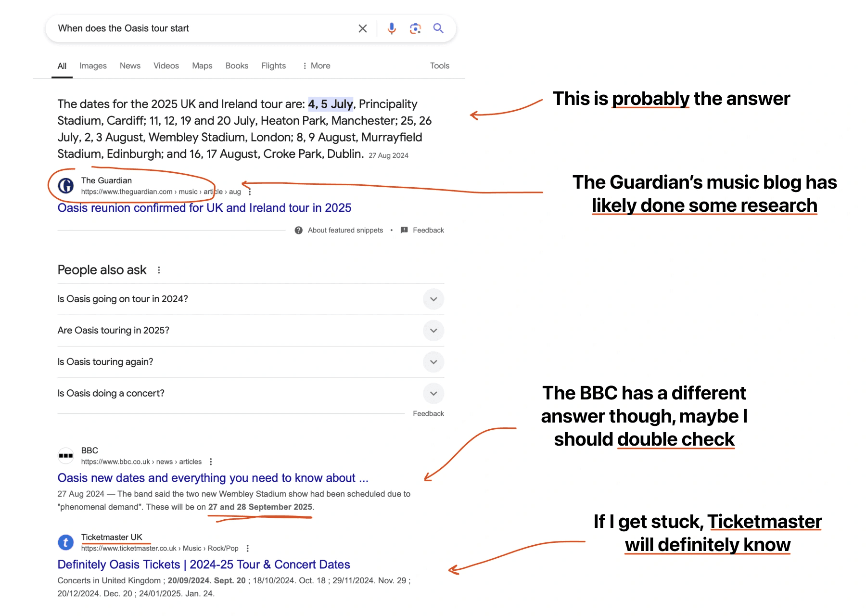Viewport: 866px width, 616px height.
Task: Switch to the Images tab
Action: [93, 66]
